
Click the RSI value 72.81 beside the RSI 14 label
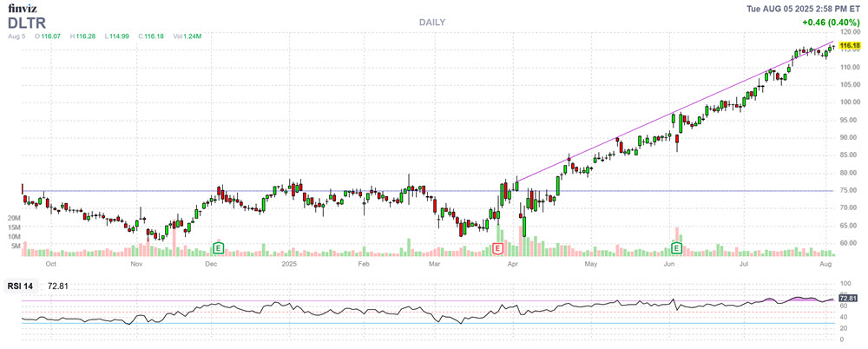[x=58, y=286]
